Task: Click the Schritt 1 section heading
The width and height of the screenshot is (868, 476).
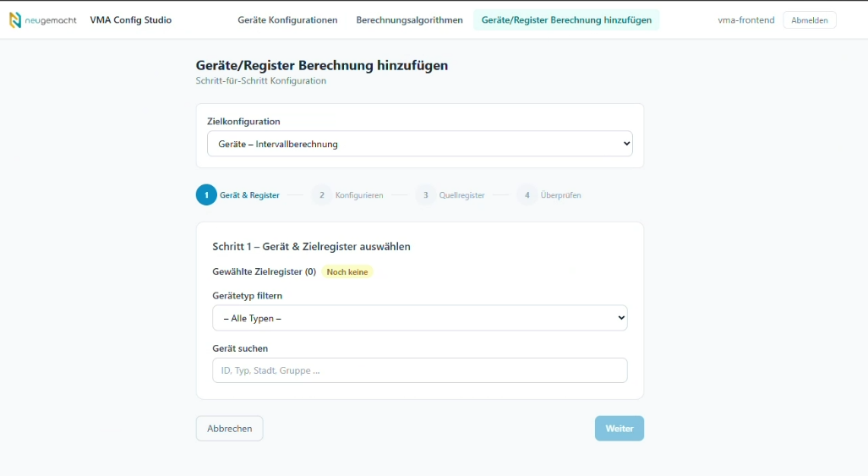Action: click(x=311, y=247)
